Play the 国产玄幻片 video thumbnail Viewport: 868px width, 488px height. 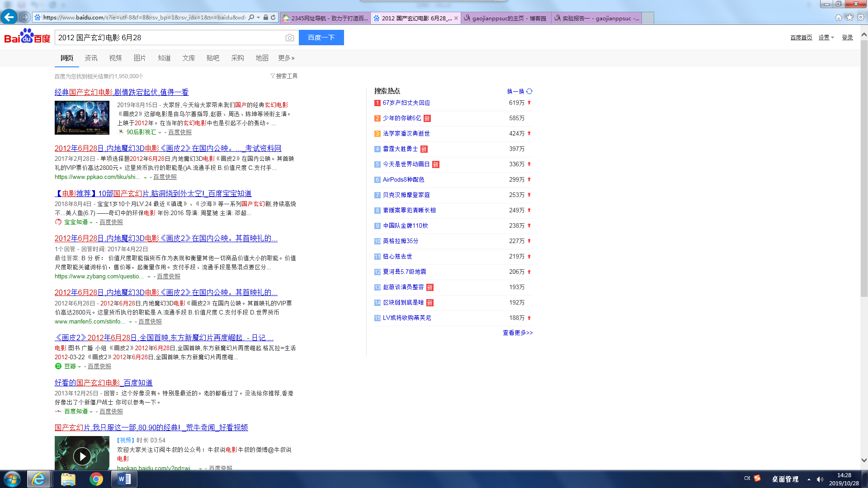coord(82,456)
